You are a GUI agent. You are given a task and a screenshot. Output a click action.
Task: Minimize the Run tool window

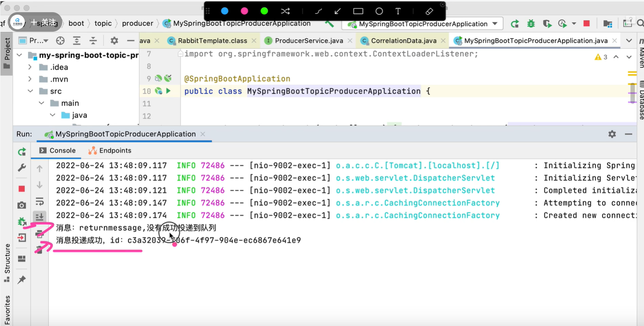(x=629, y=134)
